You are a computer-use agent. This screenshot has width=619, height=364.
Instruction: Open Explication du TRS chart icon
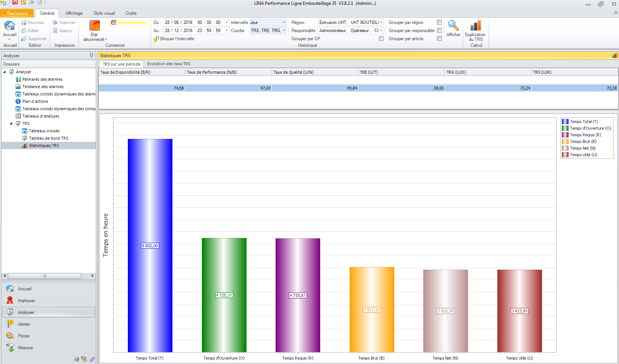click(476, 25)
